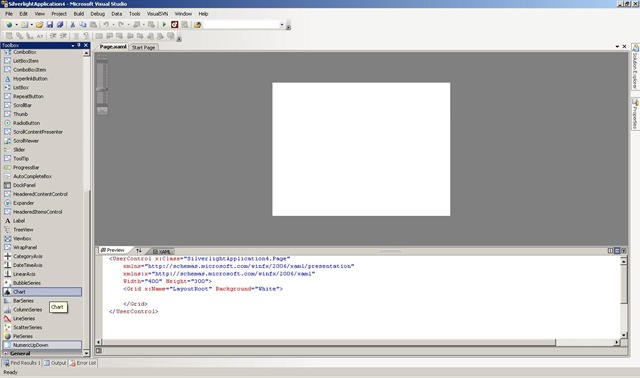The height and width of the screenshot is (378, 640).
Task: Select the Chart control in the Toolbox
Action: click(x=42, y=292)
